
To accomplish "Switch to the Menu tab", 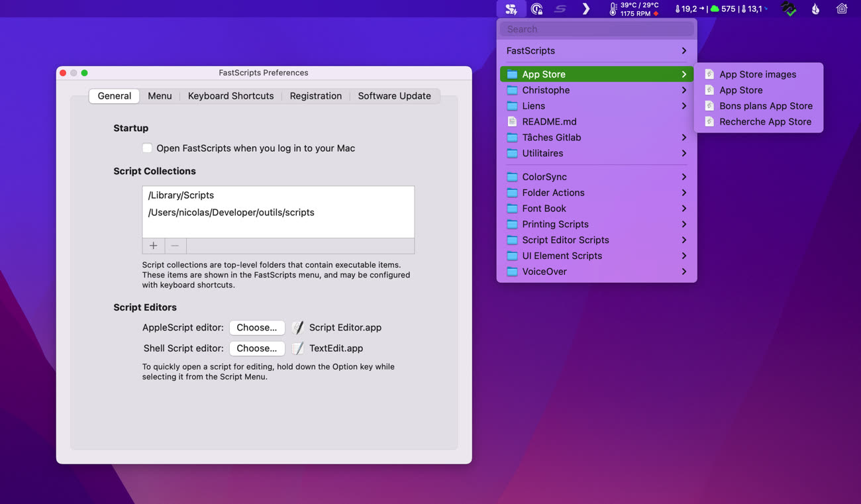I will pyautogui.click(x=160, y=96).
